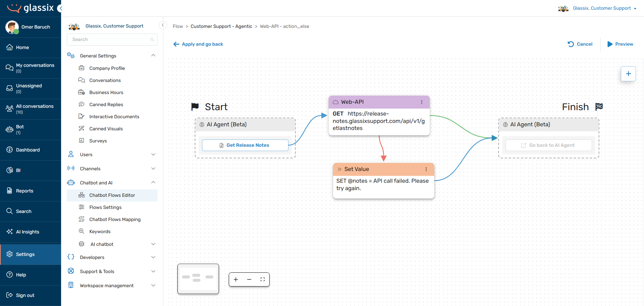Viewport: 644px width, 306px height.
Task: Open the Bot section
Action: pos(31,129)
